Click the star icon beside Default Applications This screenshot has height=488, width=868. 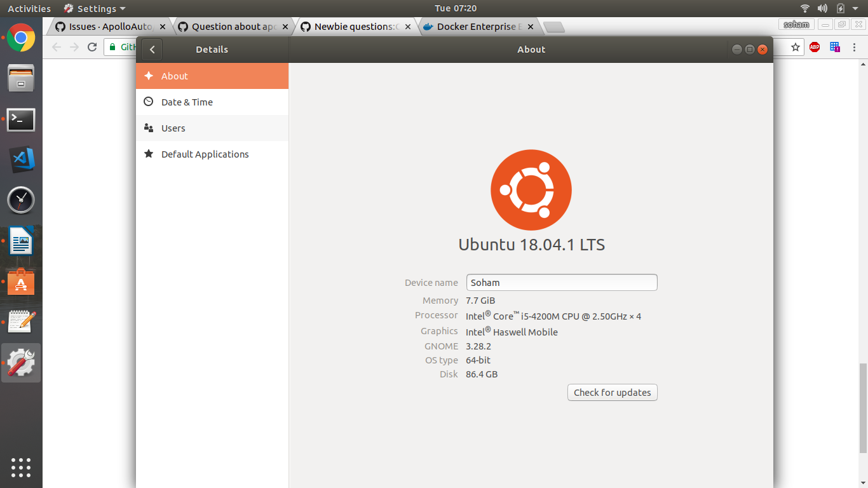[149, 154]
